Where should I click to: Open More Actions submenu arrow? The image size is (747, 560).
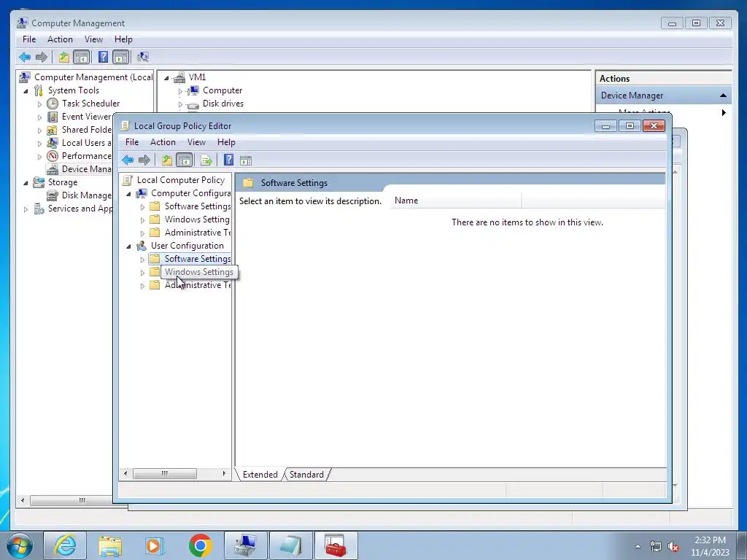724,113
